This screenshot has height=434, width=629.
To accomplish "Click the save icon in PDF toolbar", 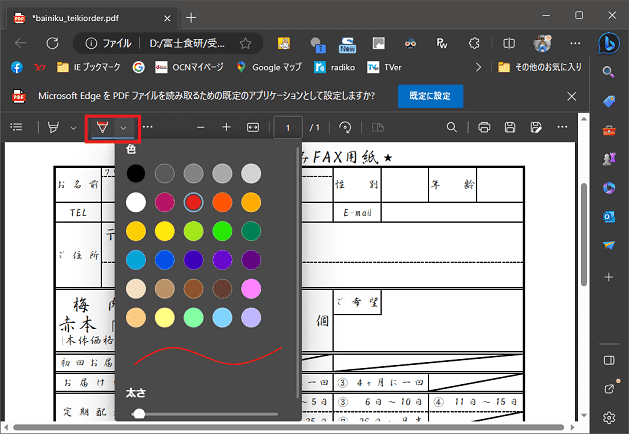I will (510, 127).
